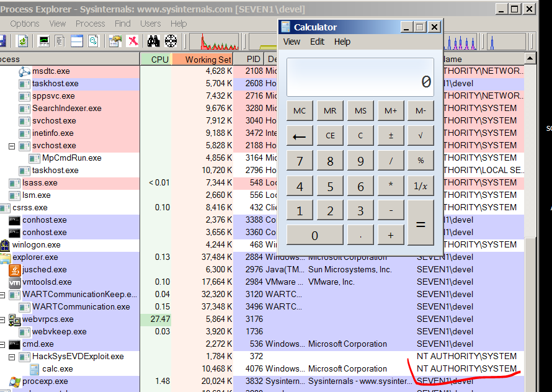552x392 pixels.
Task: Click the CPU usage history mini graph
Action: [214, 42]
